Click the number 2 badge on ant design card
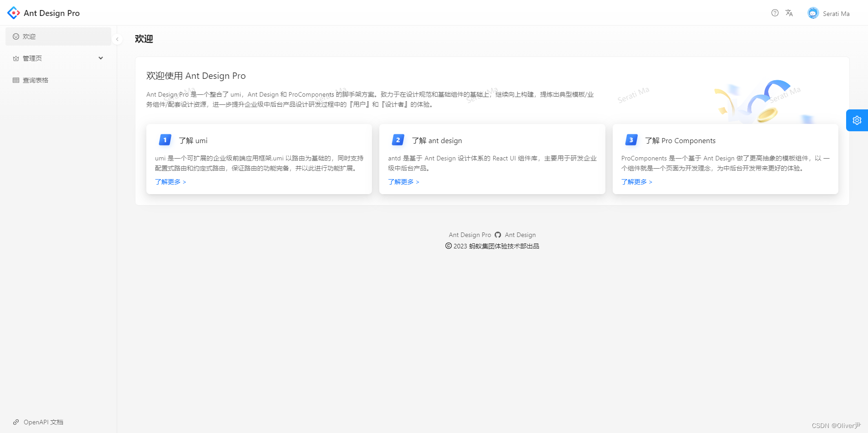868x433 pixels. point(398,140)
